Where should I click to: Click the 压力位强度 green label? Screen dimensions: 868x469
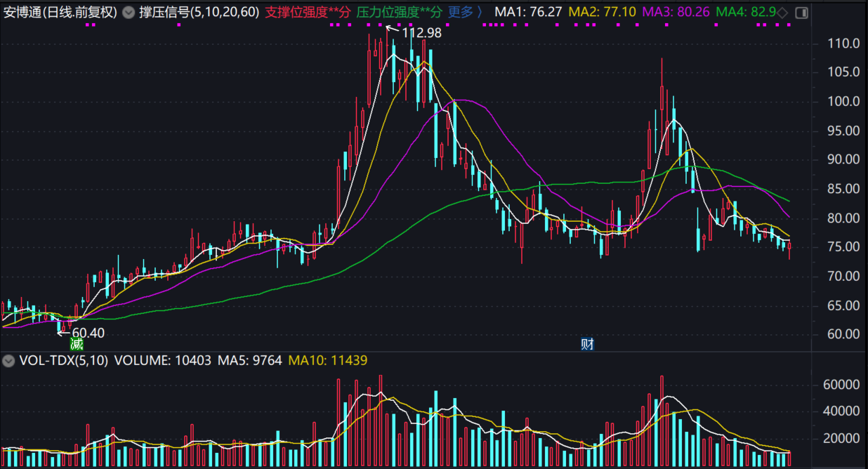399,13
